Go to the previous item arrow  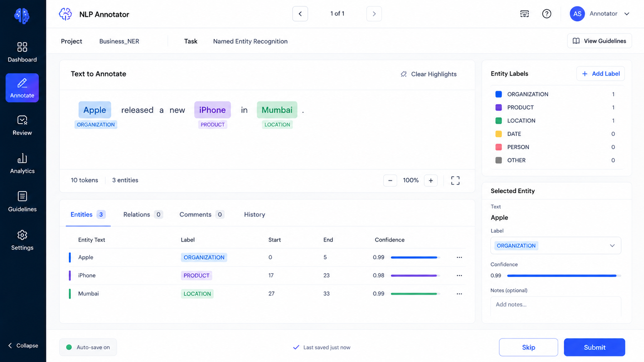[x=300, y=14]
